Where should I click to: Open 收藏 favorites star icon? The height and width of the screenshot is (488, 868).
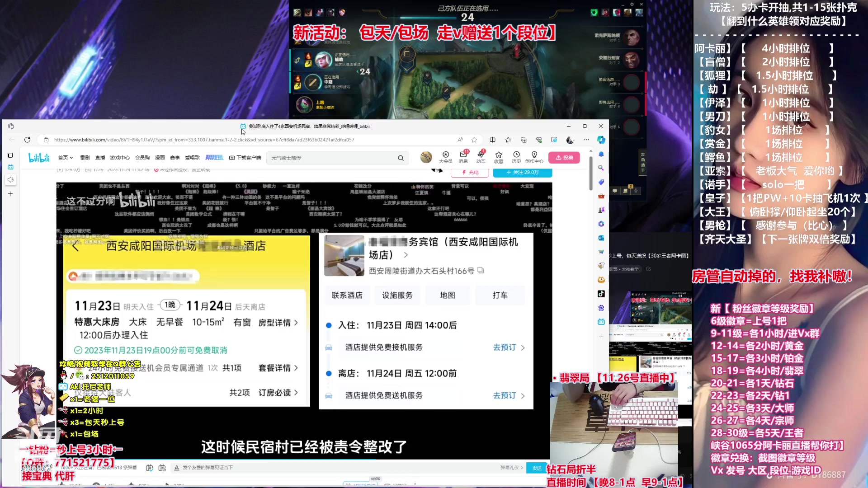coord(498,157)
